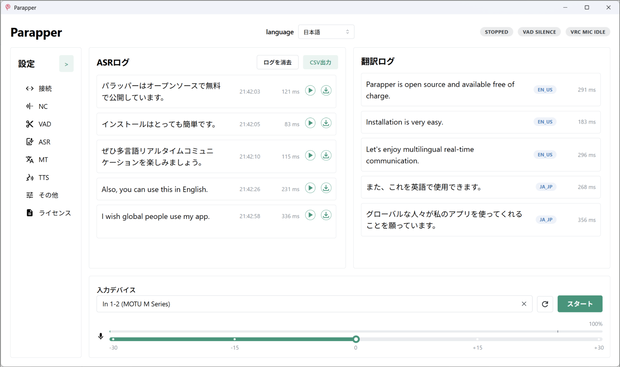
Task: Click the gain slider handle at 0
Action: click(356, 339)
